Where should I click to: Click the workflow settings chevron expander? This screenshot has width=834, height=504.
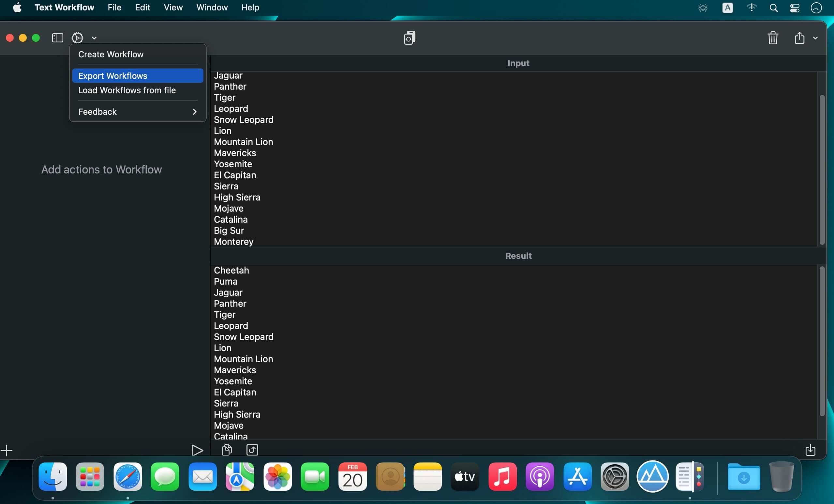point(94,37)
